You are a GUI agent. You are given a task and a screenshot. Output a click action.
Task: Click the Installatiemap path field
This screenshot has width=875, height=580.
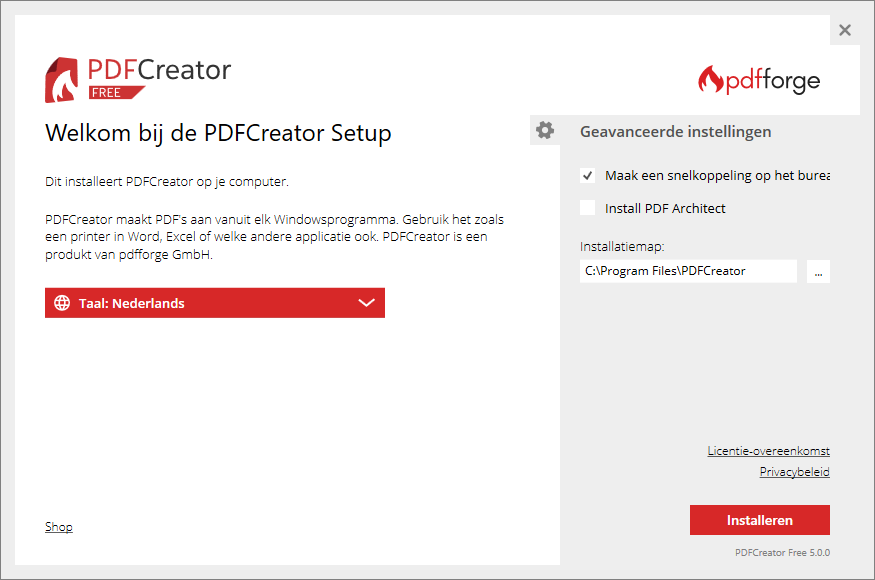point(688,271)
